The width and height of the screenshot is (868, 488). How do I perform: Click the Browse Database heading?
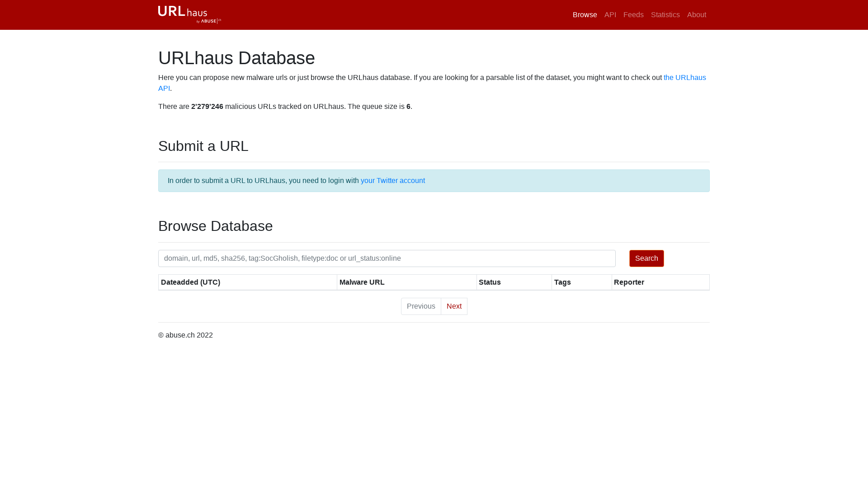coord(215,226)
